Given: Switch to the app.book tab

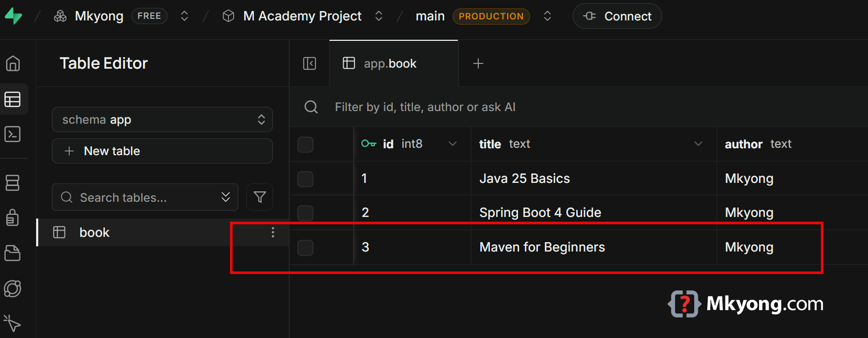Looking at the screenshot, I should coord(394,63).
